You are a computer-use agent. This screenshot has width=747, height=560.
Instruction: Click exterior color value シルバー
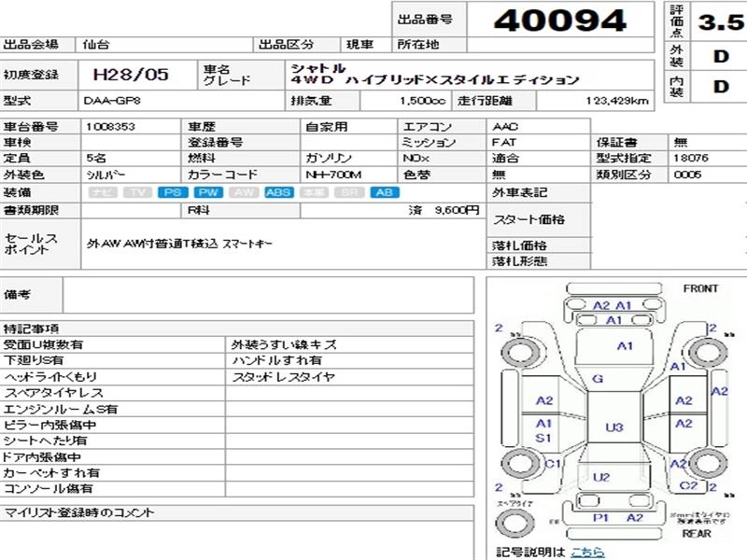[106, 175]
